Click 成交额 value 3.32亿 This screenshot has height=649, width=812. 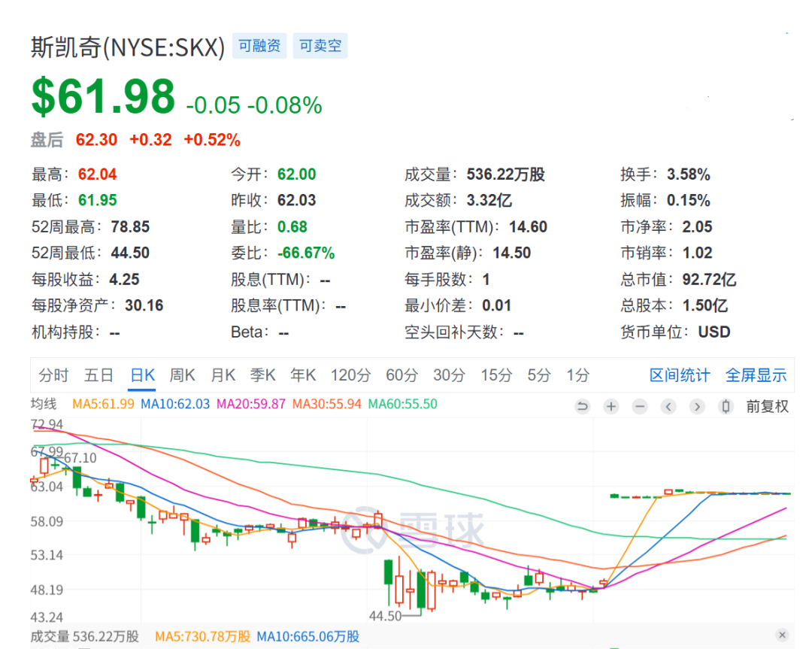point(489,201)
